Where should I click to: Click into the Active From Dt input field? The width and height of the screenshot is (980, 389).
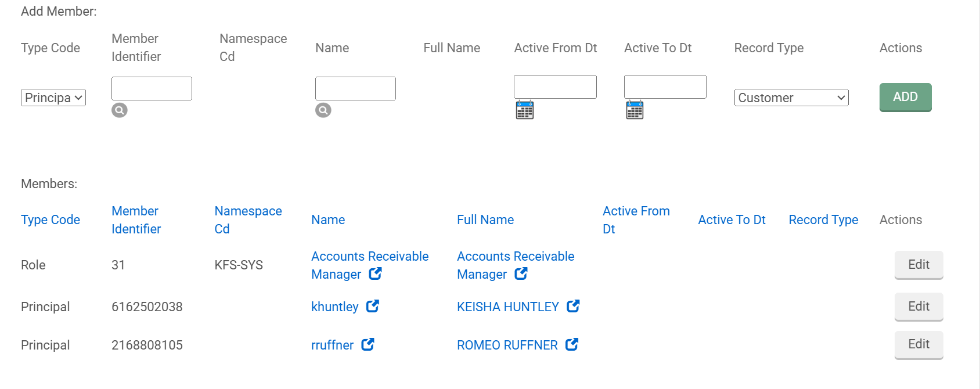(555, 87)
